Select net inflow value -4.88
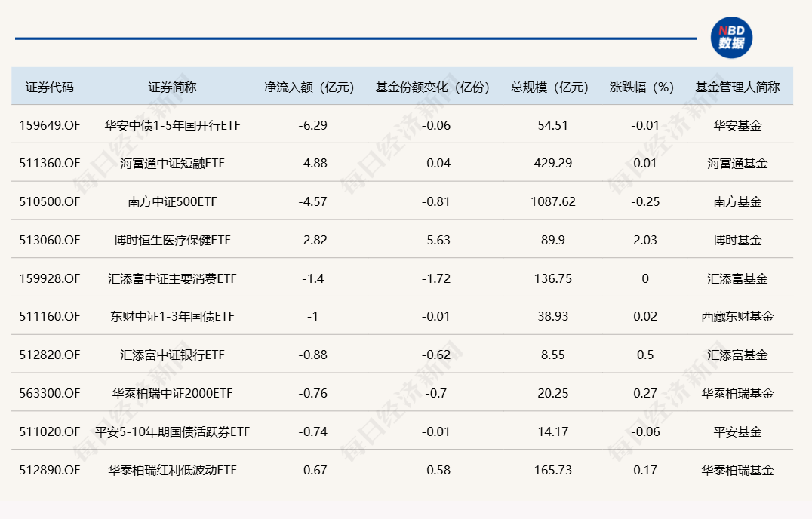The image size is (812, 519). click(312, 164)
